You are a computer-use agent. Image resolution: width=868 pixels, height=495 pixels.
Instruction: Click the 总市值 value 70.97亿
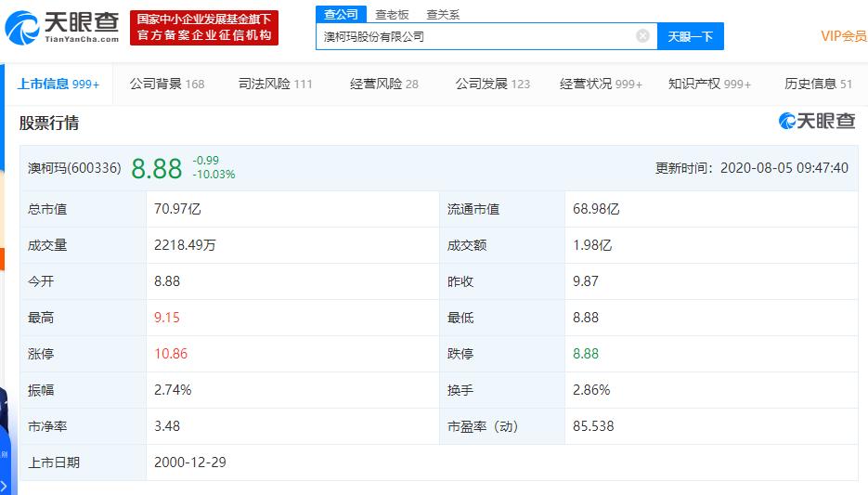tap(177, 209)
